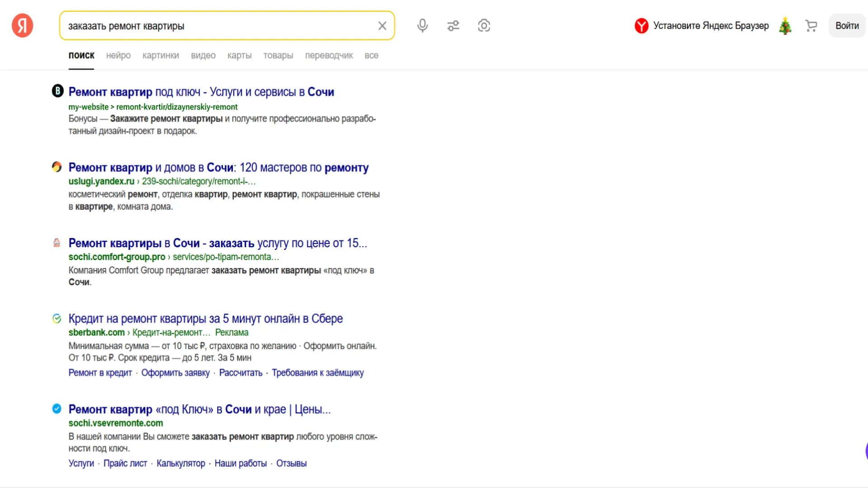868x488 pixels.
Task: Open search settings sliders icon
Action: pos(453,26)
